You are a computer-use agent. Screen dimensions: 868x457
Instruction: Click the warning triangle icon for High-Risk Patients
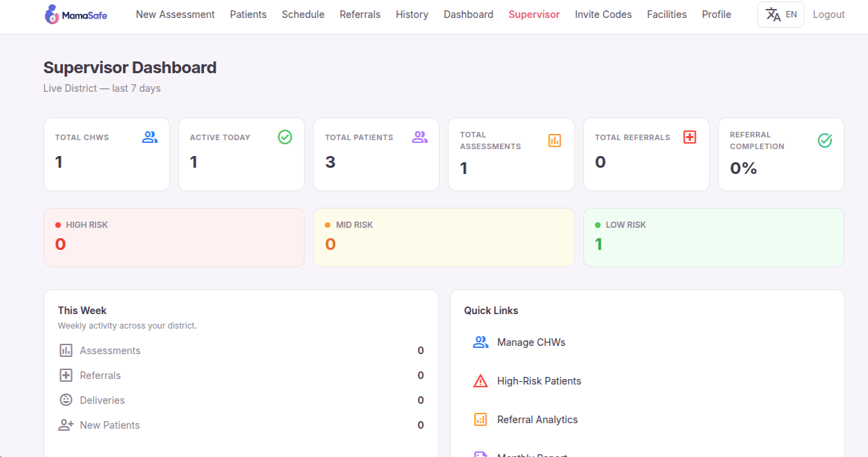pos(480,381)
